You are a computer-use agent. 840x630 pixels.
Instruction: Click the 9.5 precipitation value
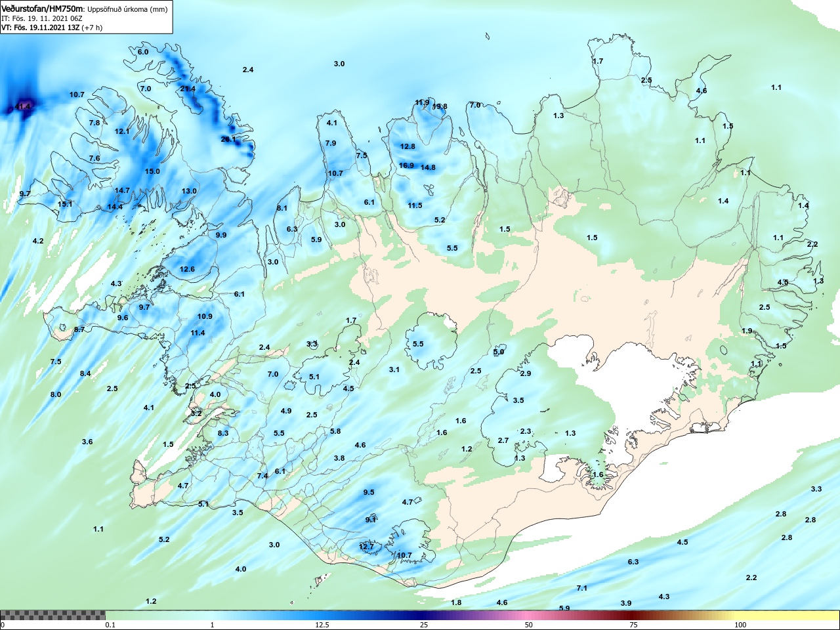pyautogui.click(x=369, y=492)
